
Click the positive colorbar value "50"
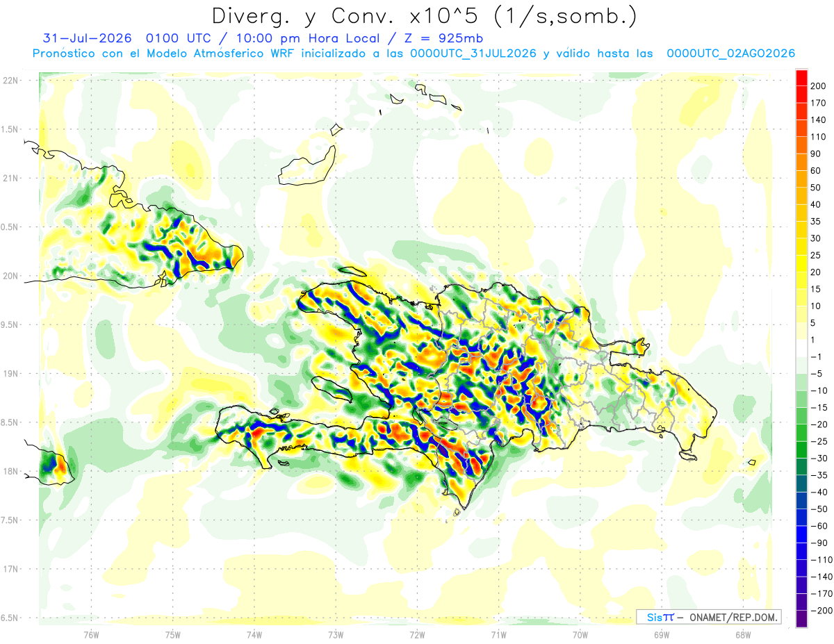pos(816,188)
